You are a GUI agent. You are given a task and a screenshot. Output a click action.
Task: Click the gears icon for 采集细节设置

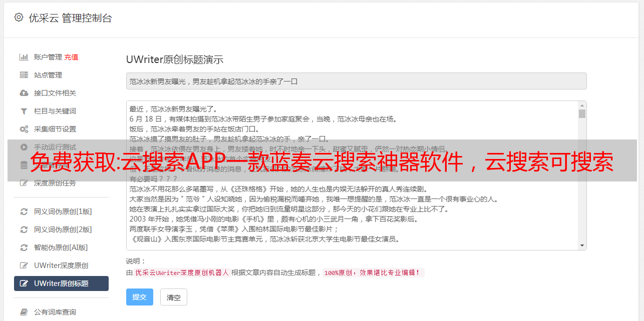(24, 129)
